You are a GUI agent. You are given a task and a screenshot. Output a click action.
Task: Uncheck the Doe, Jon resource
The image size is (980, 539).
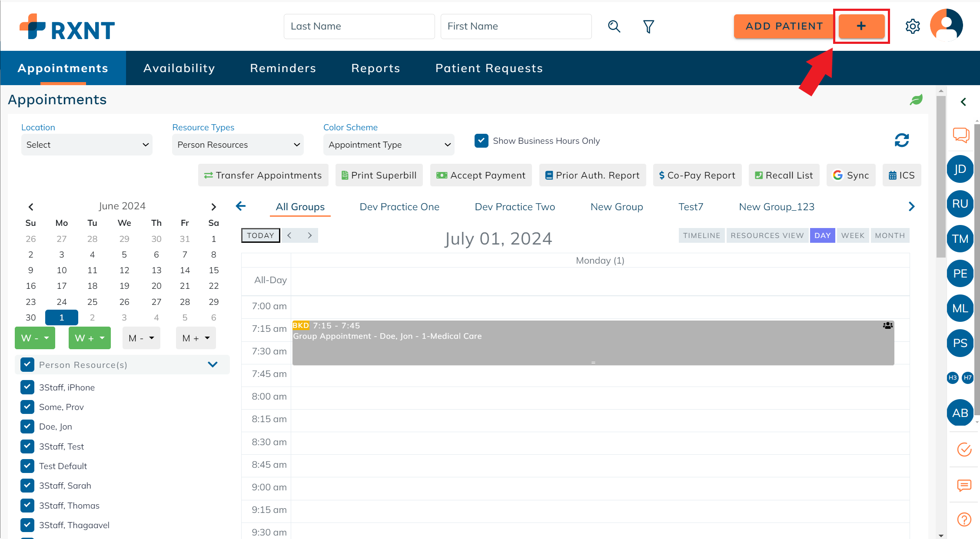point(27,426)
